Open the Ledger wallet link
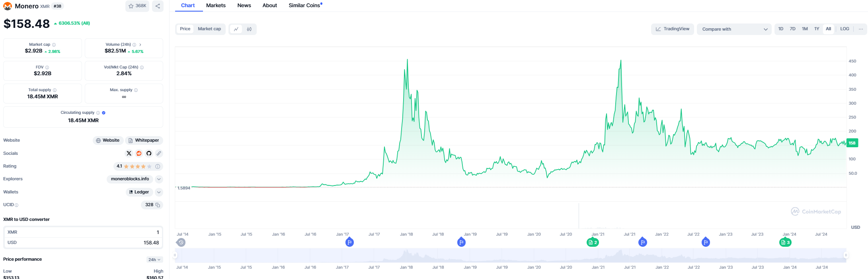The image size is (868, 279). tap(139, 192)
